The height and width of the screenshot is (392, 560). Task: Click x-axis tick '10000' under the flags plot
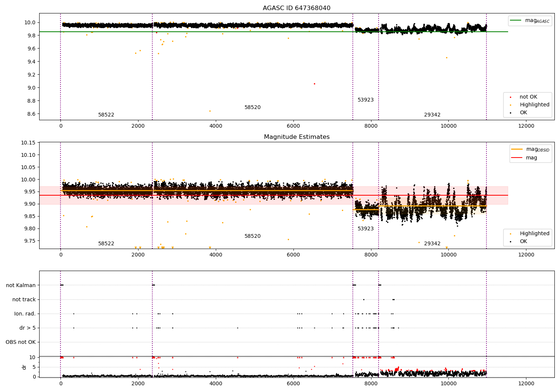[448, 384]
